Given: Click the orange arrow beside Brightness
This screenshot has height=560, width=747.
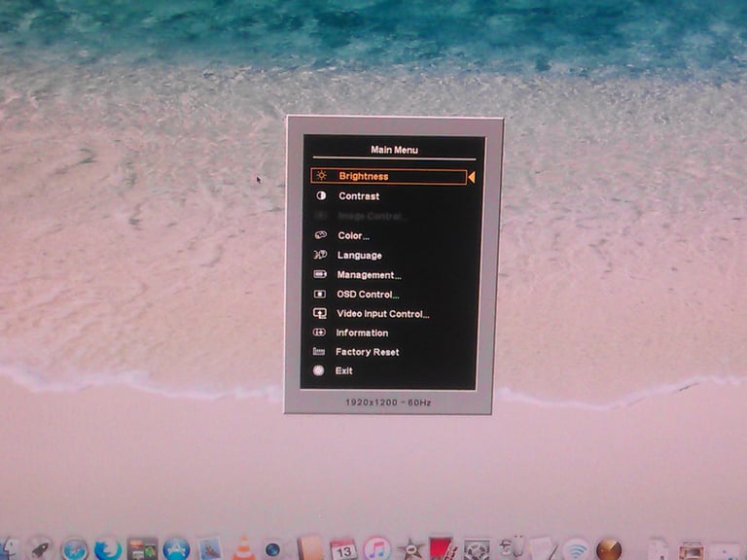Looking at the screenshot, I should coord(472,177).
